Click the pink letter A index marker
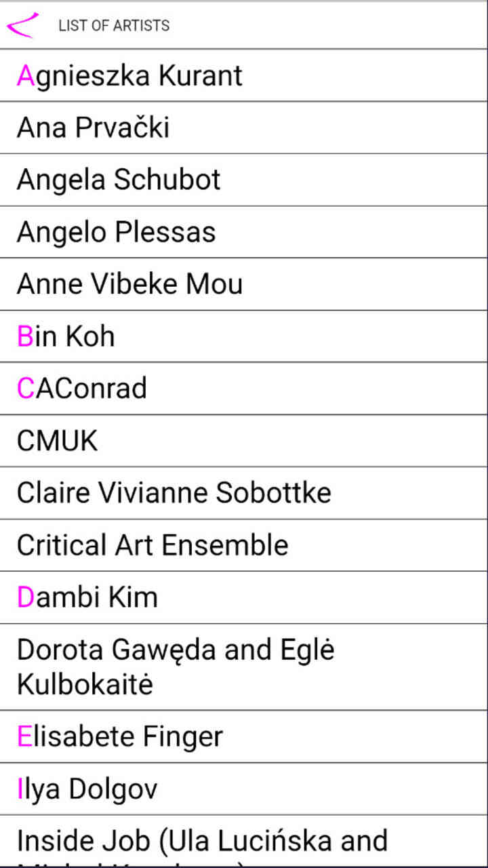This screenshot has height=868, width=488. [25, 75]
